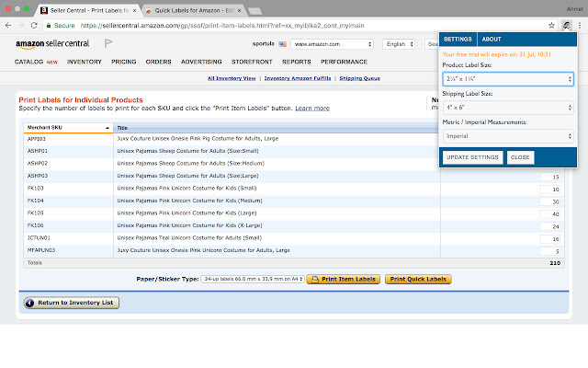Click the secure padlock icon
Image resolution: width=588 pixels, height=368 pixels.
(49, 26)
